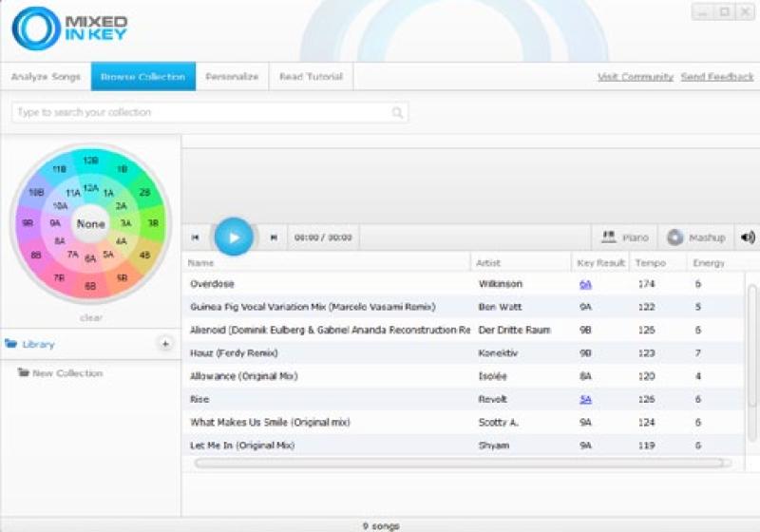Skip to the previous track
Image resolution: width=760 pixels, height=532 pixels.
tap(195, 237)
